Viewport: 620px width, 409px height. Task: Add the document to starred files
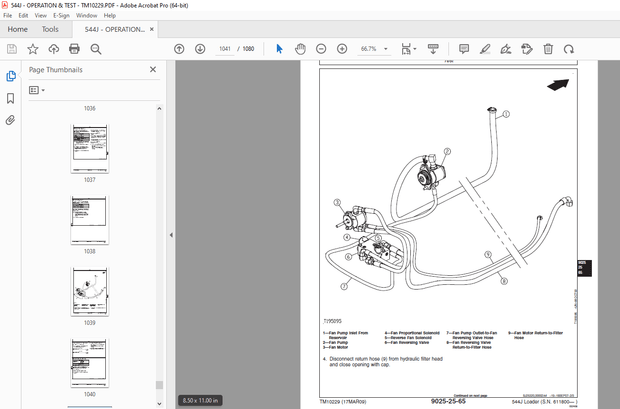pos(33,49)
